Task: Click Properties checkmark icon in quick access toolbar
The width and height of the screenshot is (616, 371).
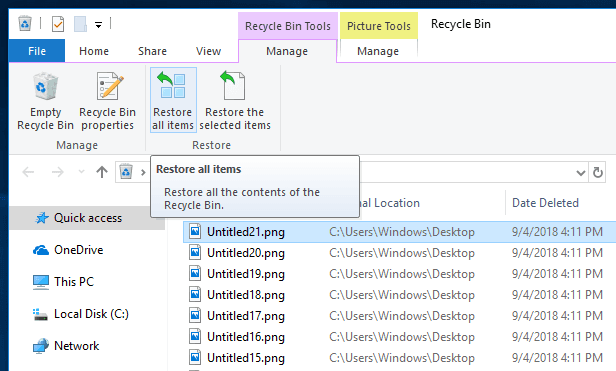Action: point(58,24)
